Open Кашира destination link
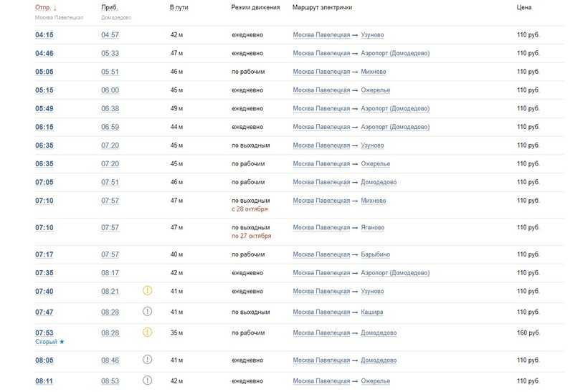The width and height of the screenshot is (588, 392). [x=371, y=312]
